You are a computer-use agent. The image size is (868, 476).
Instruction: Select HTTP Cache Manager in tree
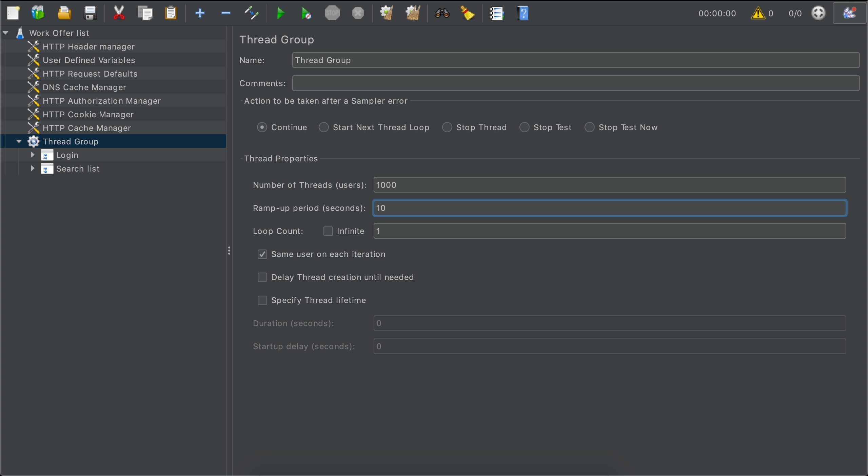87,128
